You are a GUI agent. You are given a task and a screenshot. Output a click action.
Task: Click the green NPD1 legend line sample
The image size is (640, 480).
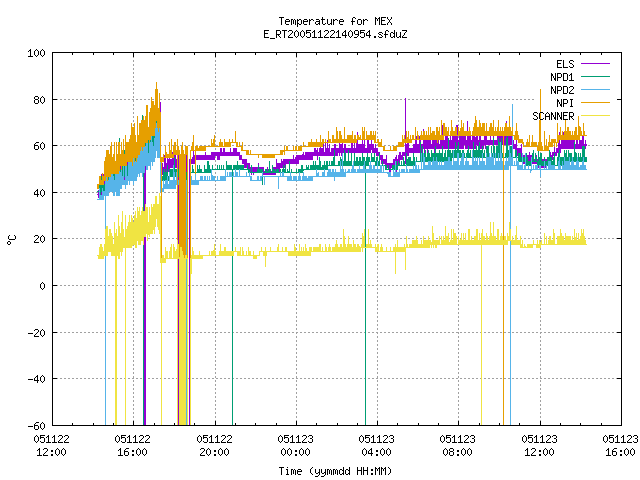coord(595,76)
